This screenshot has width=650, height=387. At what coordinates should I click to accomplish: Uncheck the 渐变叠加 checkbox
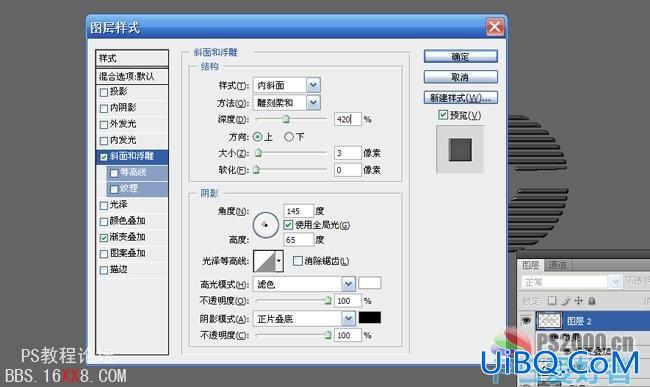point(104,237)
